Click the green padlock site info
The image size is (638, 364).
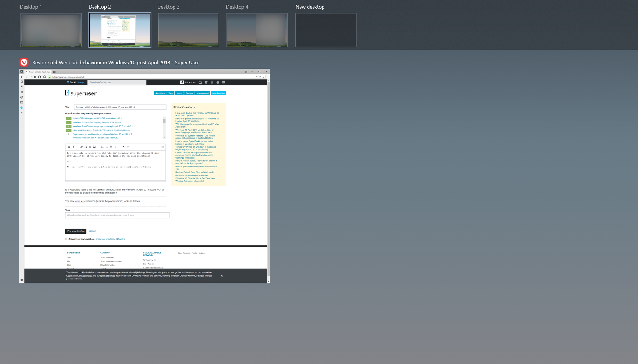50,77
